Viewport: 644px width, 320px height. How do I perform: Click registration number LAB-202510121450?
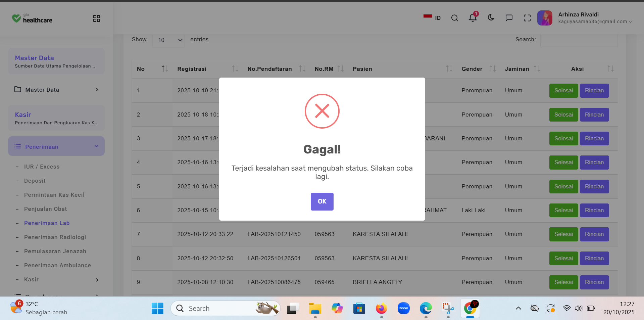click(274, 234)
